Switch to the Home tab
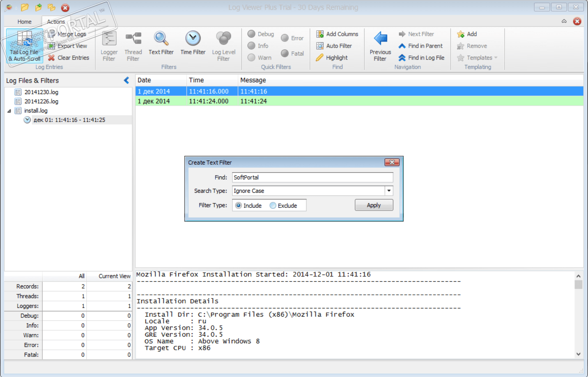The image size is (588, 377). tap(24, 22)
